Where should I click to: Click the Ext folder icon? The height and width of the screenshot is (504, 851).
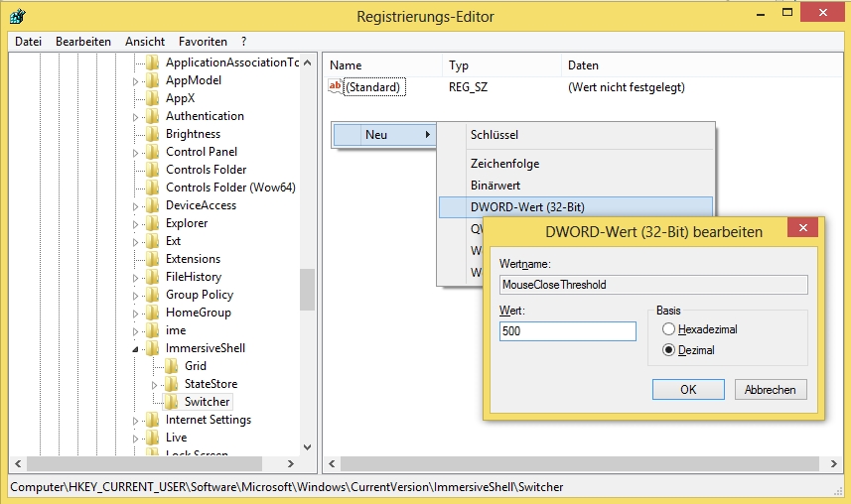coord(153,241)
